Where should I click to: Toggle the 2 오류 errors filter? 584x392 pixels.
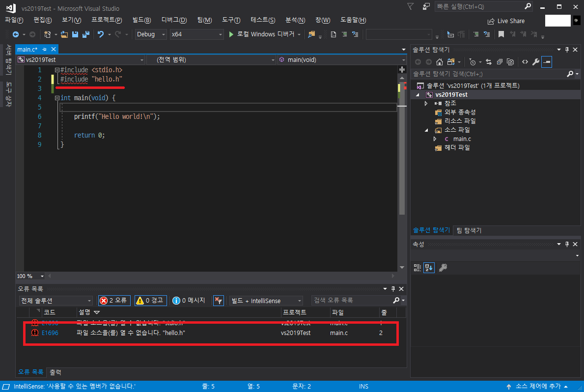click(x=114, y=300)
